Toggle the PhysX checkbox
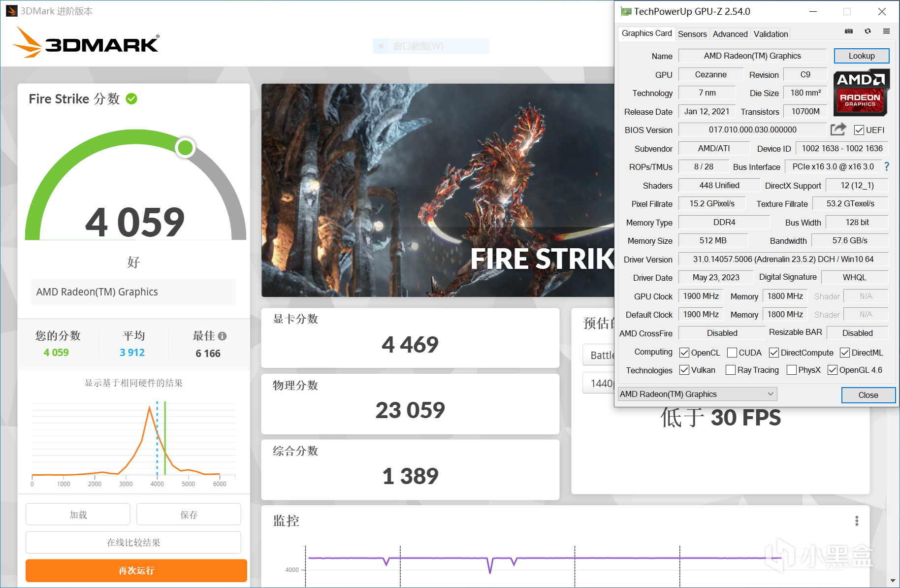The width and height of the screenshot is (900, 588). point(792,370)
